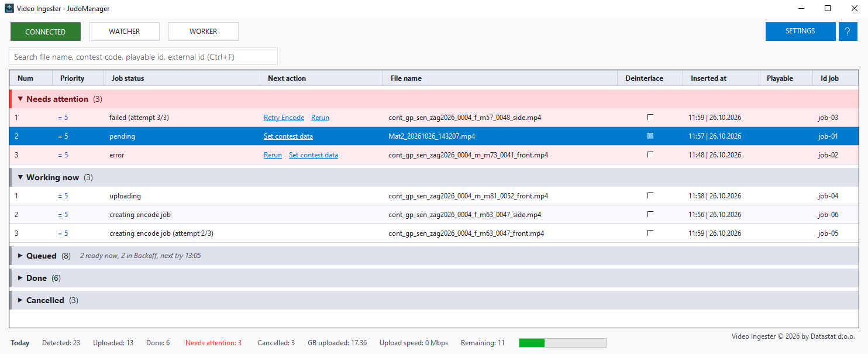
Task: Enable deinterlace for f_m63_0047_side.mp4
Action: tap(650, 214)
